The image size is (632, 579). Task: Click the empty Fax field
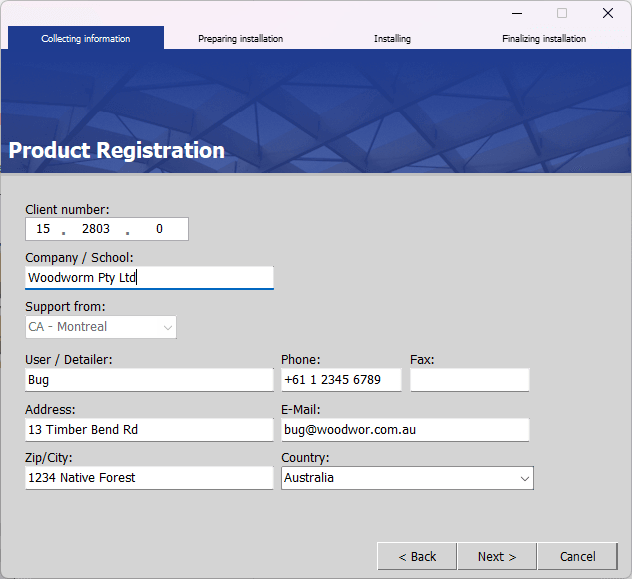click(469, 380)
